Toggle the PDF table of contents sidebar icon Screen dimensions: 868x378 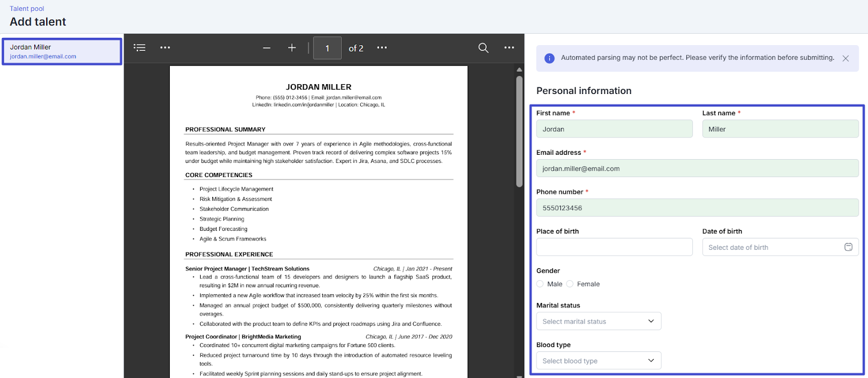click(139, 48)
